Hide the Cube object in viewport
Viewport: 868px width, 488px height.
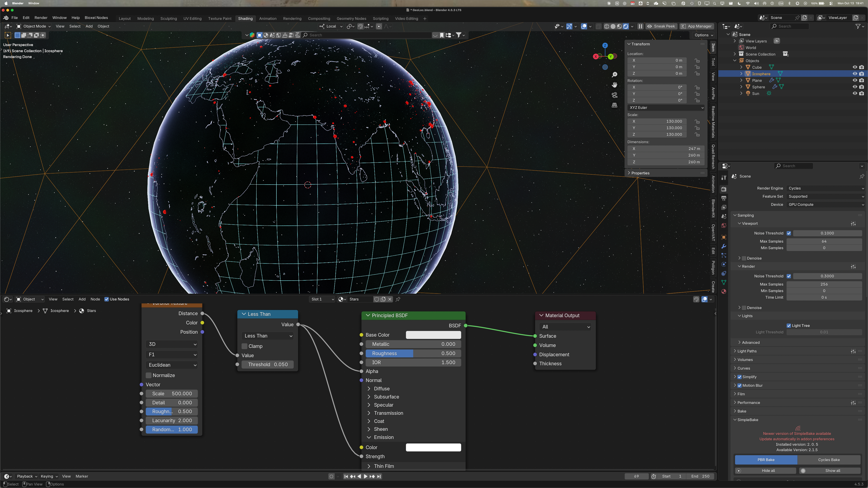[x=854, y=67]
